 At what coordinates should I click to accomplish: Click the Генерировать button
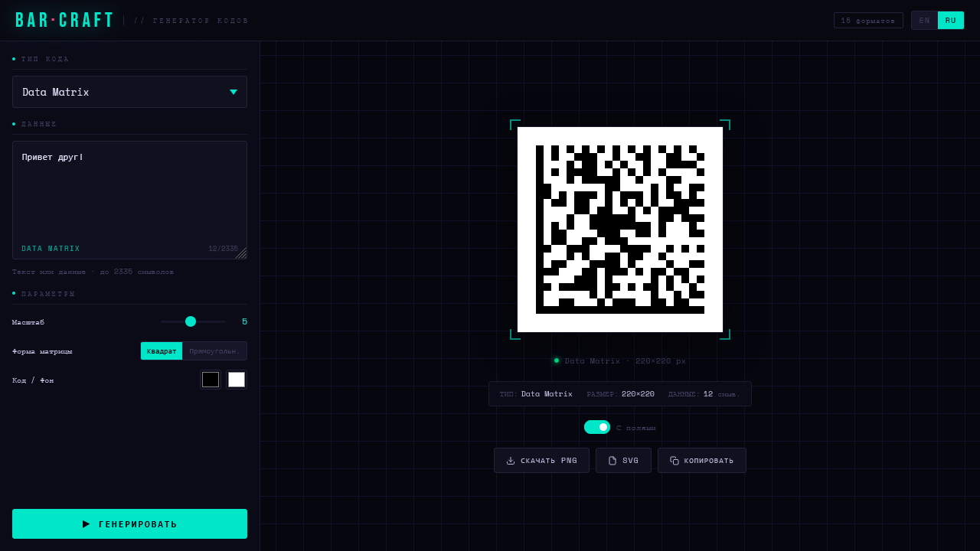(129, 524)
